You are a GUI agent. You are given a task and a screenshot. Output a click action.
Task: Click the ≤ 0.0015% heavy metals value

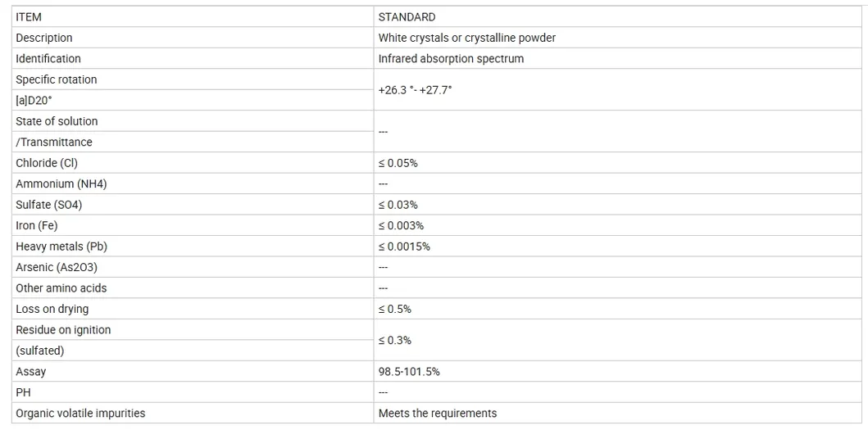404,247
